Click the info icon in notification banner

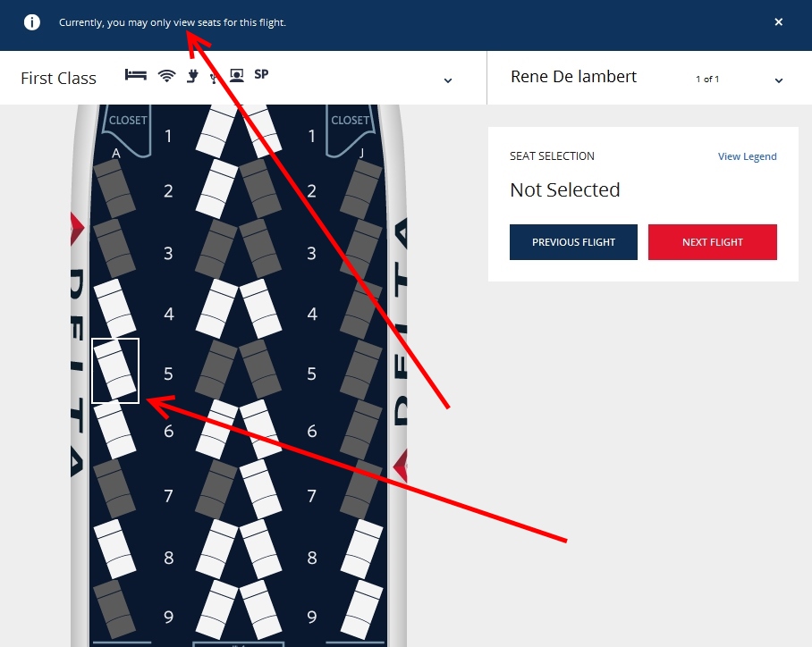click(x=31, y=22)
